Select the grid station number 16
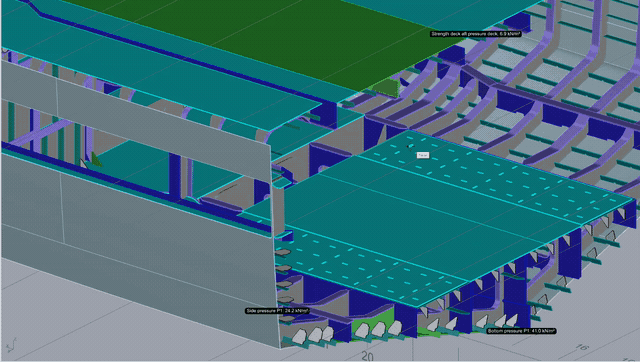Viewport: 640px width, 362px height. 582,347
